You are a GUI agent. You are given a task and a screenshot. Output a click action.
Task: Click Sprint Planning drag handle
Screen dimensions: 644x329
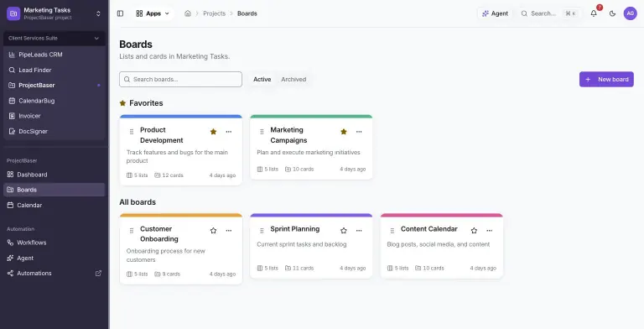pyautogui.click(x=262, y=231)
